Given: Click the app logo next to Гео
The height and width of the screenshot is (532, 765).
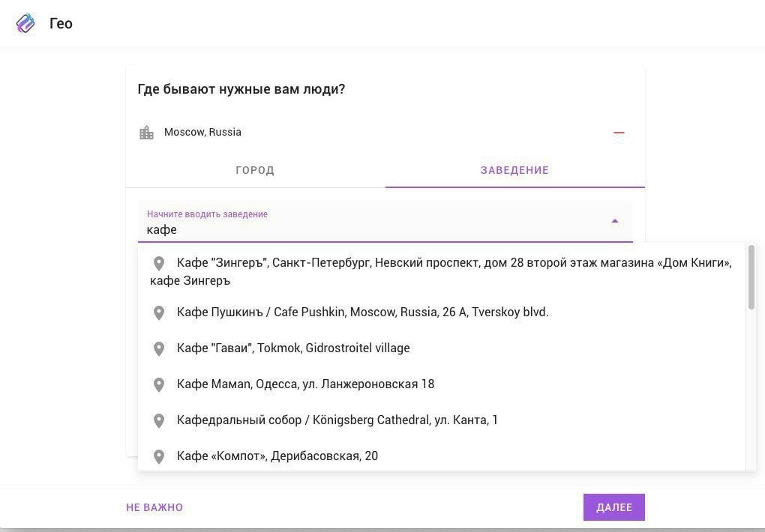Looking at the screenshot, I should tap(25, 23).
